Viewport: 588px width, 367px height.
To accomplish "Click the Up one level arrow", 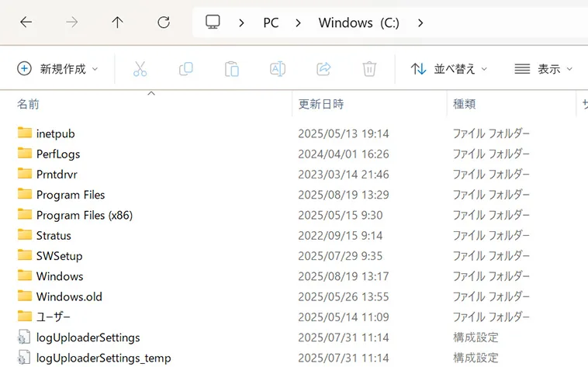I will (x=117, y=23).
